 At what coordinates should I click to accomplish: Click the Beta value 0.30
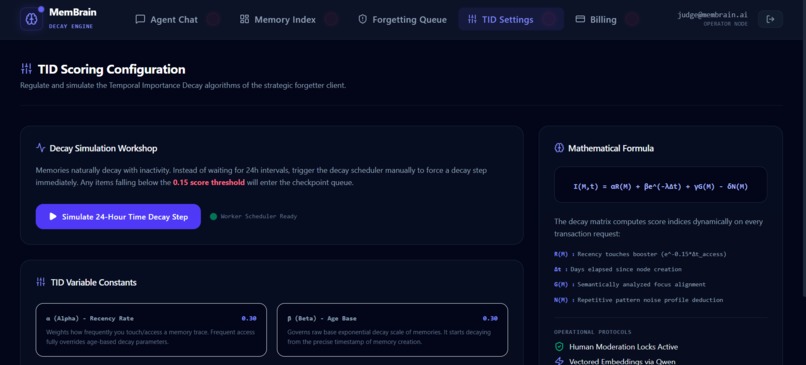(x=490, y=318)
